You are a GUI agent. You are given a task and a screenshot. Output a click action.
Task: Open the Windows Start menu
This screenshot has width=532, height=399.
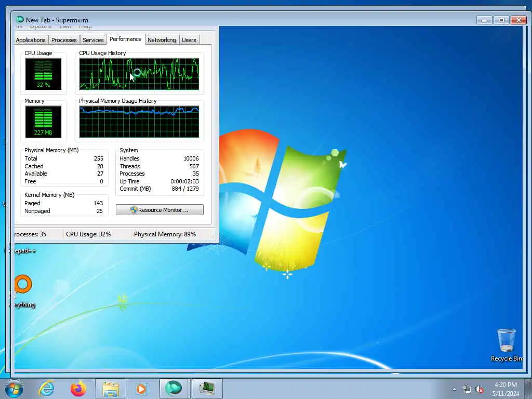[x=14, y=389]
